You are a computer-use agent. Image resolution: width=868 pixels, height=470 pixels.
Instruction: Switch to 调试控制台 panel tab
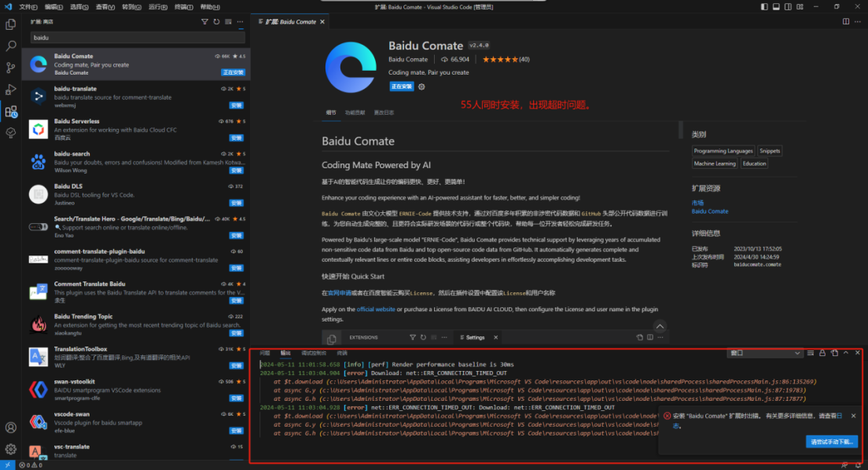314,353
